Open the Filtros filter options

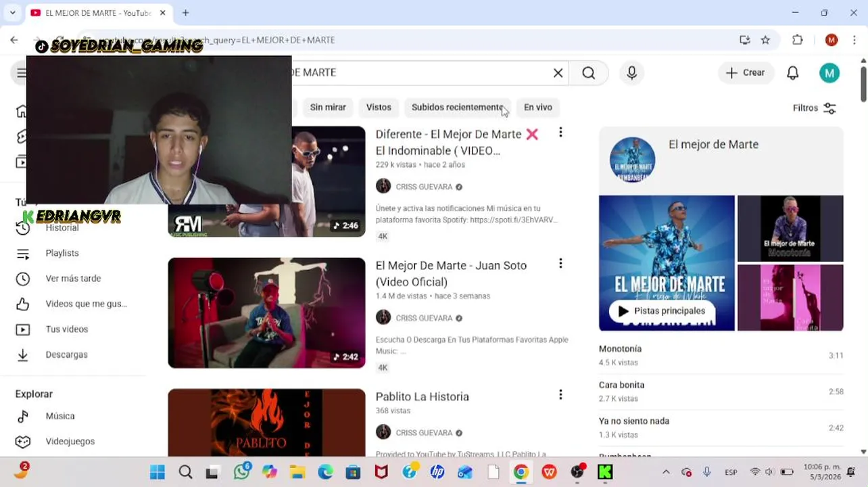pyautogui.click(x=815, y=108)
